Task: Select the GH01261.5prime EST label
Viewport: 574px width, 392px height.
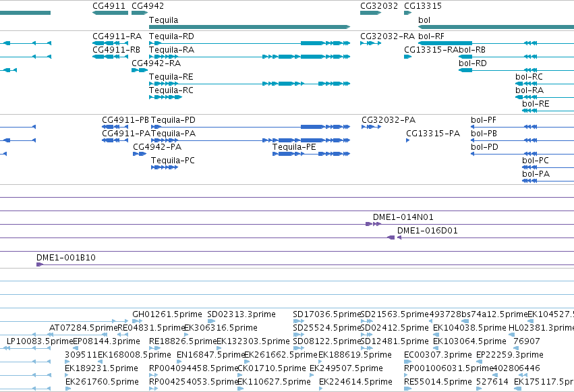Action: 167,315
